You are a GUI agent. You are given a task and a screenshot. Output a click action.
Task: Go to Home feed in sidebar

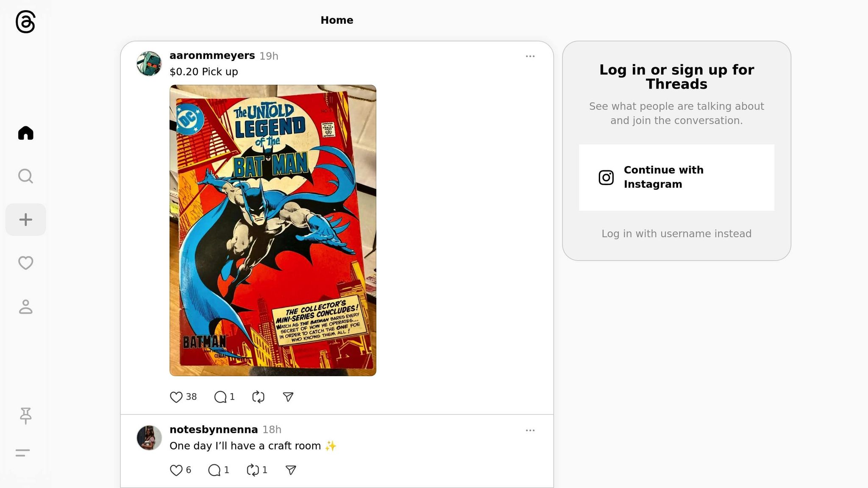pos(25,133)
